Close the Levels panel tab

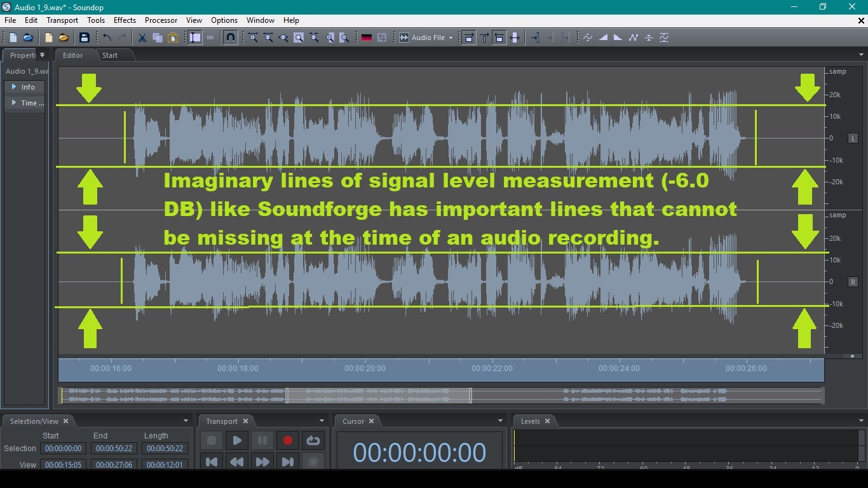(x=547, y=421)
